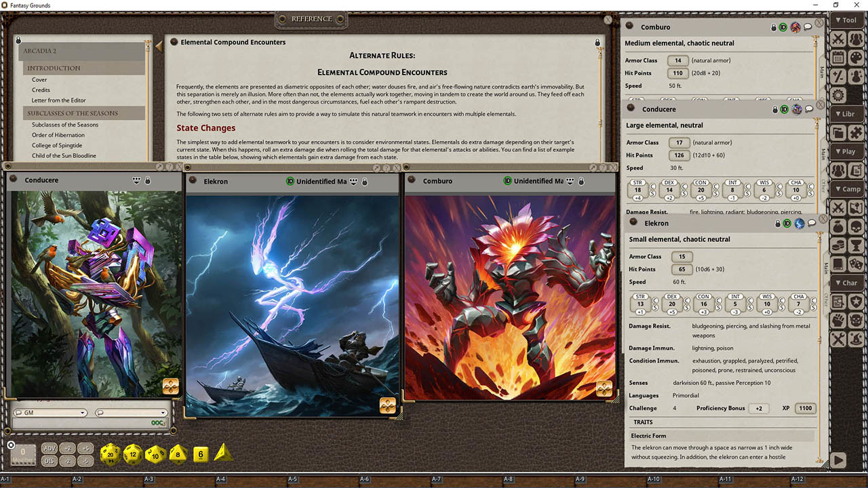Click the Modifier box in the dice tray
This screenshot has height=488, width=868.
tap(23, 455)
